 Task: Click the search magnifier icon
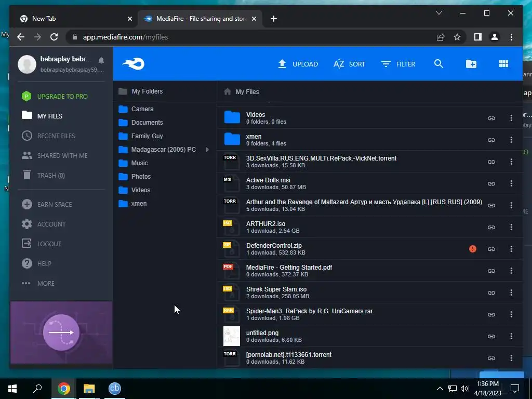(x=438, y=64)
